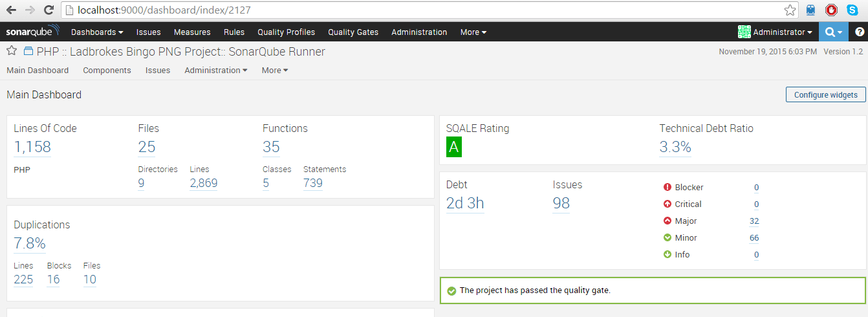Click the November 19, 2015 analysis date

point(768,52)
